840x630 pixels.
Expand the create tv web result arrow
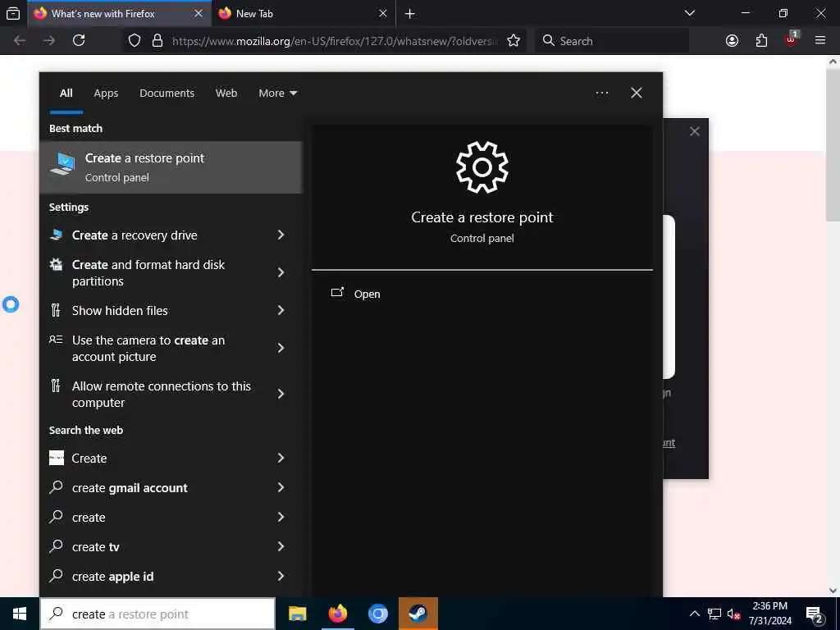(x=281, y=546)
